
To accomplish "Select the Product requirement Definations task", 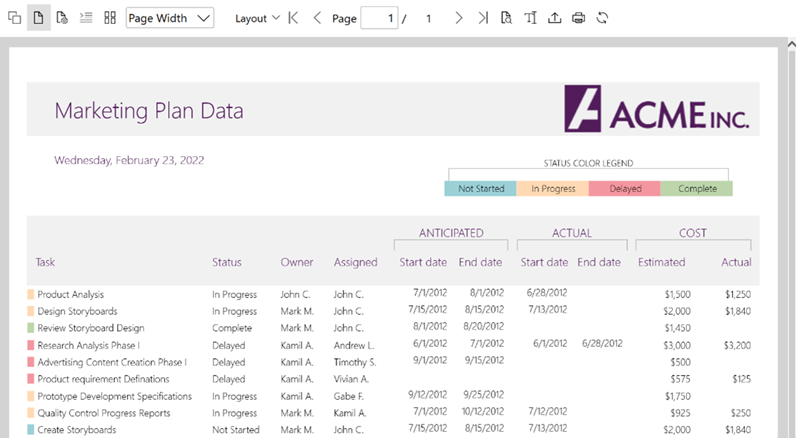I will click(x=103, y=379).
